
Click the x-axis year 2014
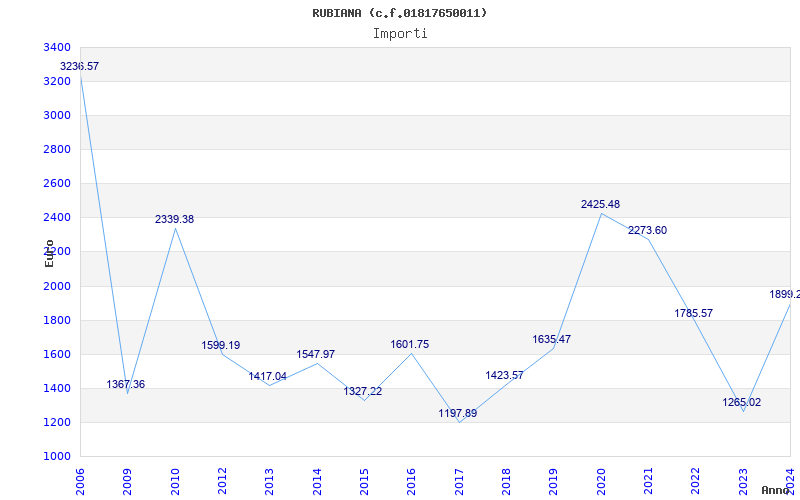[x=317, y=482]
